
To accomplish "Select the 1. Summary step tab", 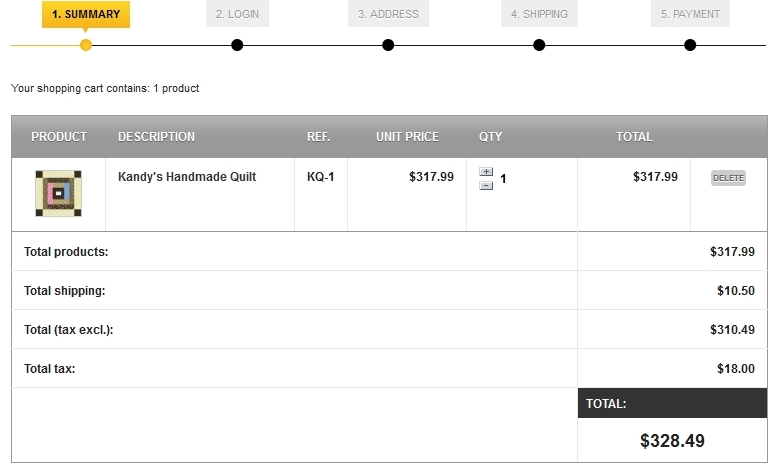I will click(86, 14).
